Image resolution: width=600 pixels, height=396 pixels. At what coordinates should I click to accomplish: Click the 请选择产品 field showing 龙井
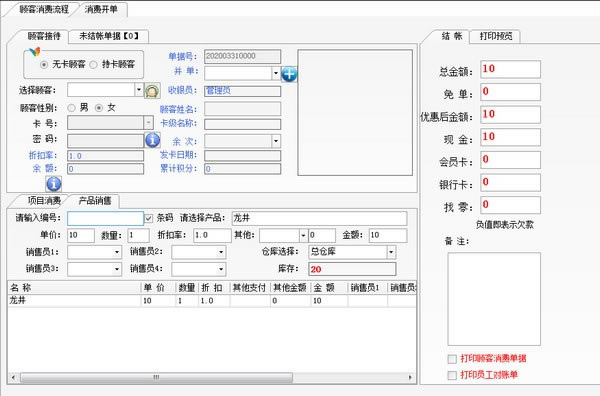click(x=319, y=218)
